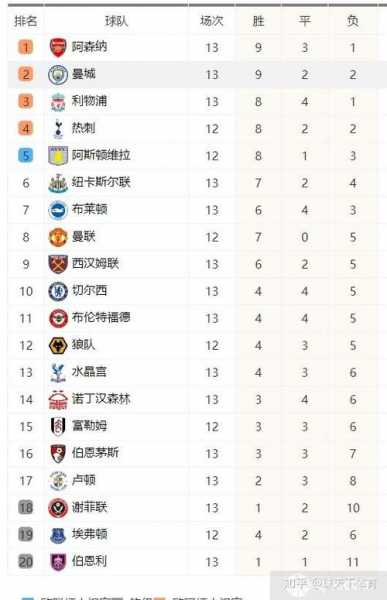
Task: Click the gray rank 20 badge
Action: (26, 562)
